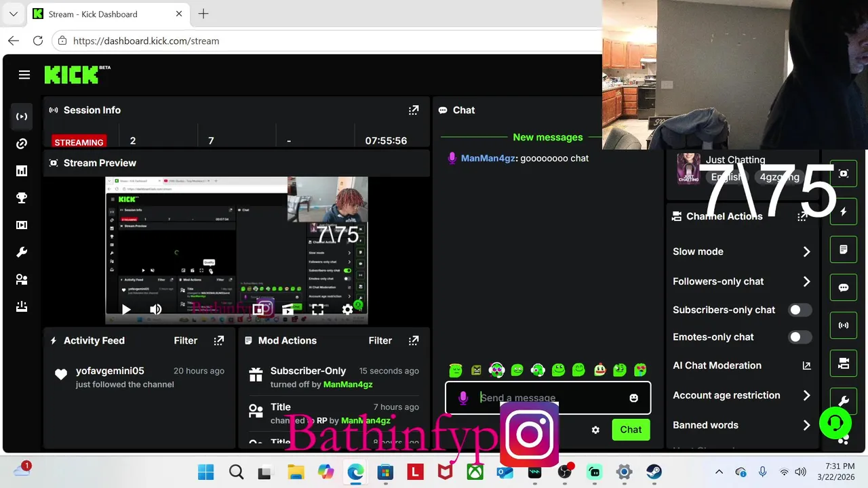Toggle the broadcast signal widget in rail
Viewport: 868px width, 488px height.
(x=844, y=325)
